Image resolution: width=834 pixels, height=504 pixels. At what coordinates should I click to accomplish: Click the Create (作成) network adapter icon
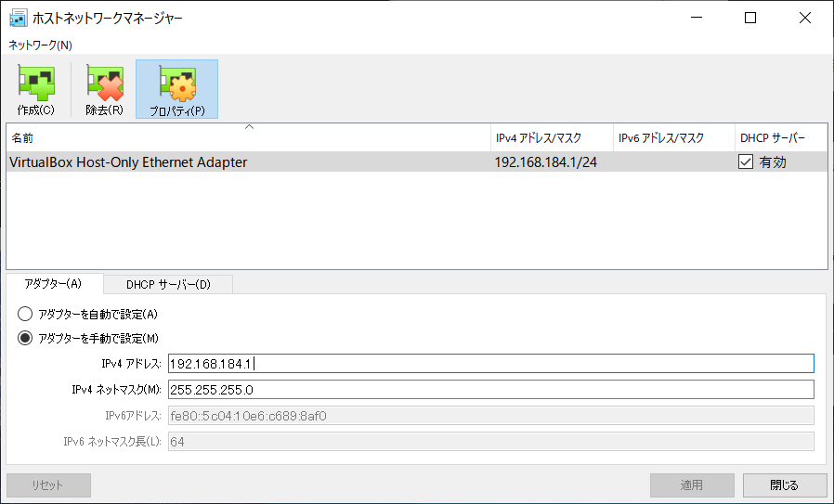tap(36, 89)
